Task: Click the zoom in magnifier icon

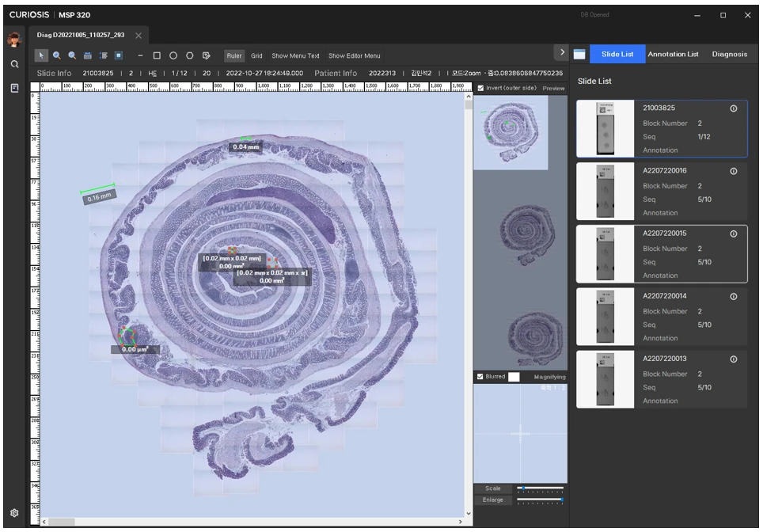Action: click(57, 55)
